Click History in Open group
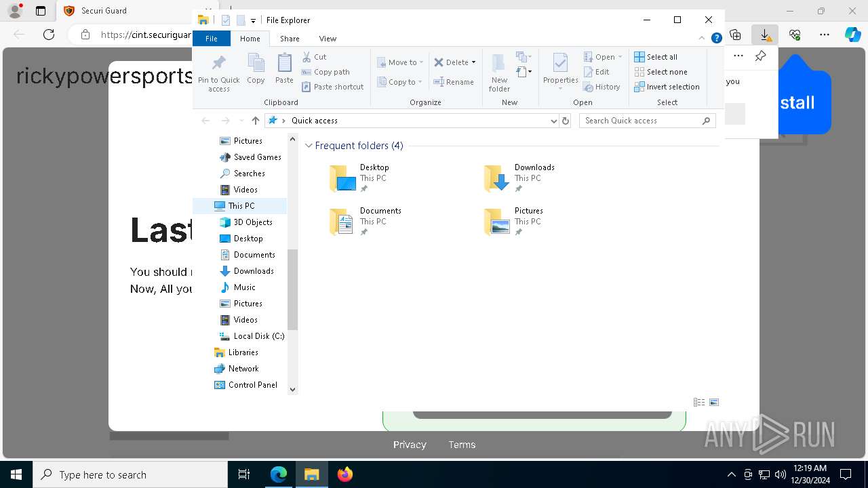Image resolution: width=868 pixels, height=488 pixels. pyautogui.click(x=602, y=87)
